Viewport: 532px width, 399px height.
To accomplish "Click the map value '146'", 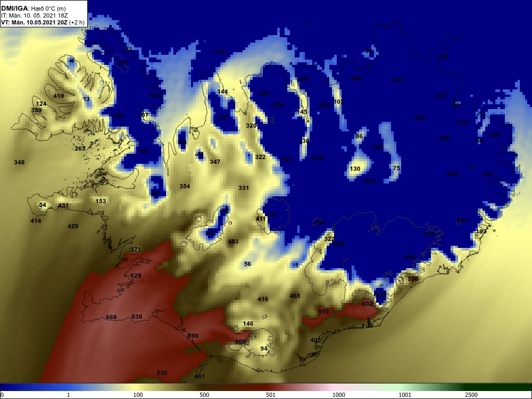I will click(248, 323).
